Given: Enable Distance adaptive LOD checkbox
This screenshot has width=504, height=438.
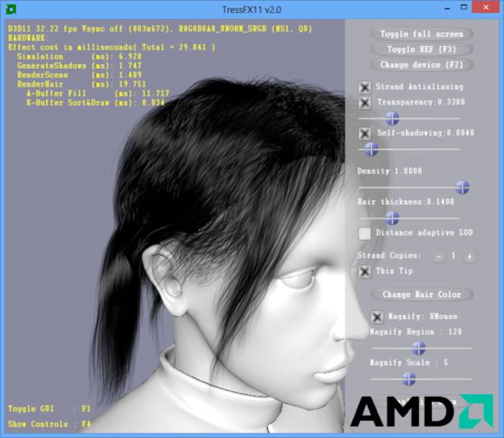Looking at the screenshot, I should click(x=365, y=233).
